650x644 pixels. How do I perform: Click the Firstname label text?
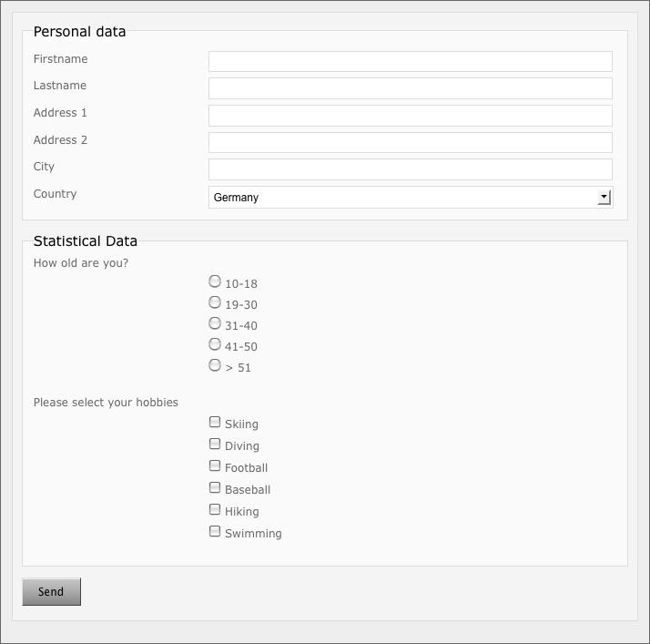coord(60,59)
